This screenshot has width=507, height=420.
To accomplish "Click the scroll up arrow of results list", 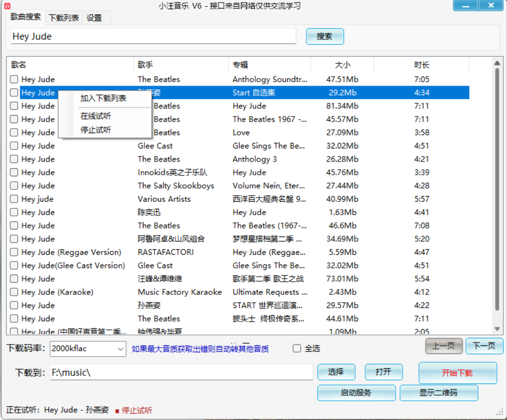I will click(x=497, y=63).
